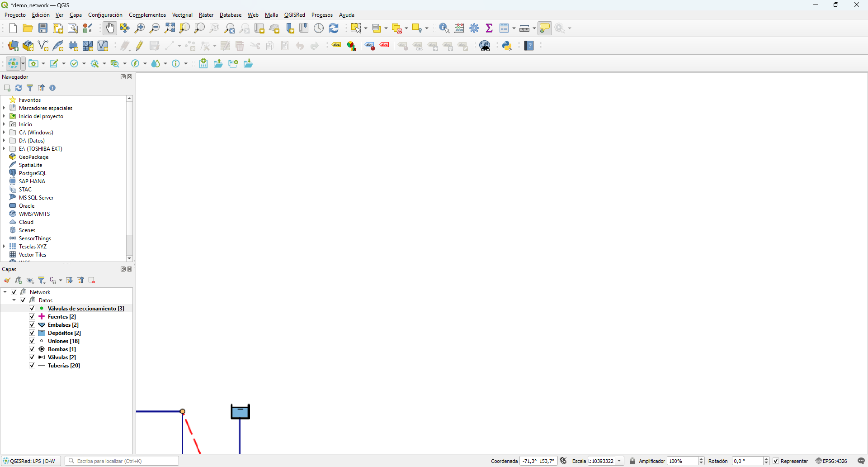This screenshot has width=868, height=467.
Task: Open the log messages icon in status bar
Action: 861,461
